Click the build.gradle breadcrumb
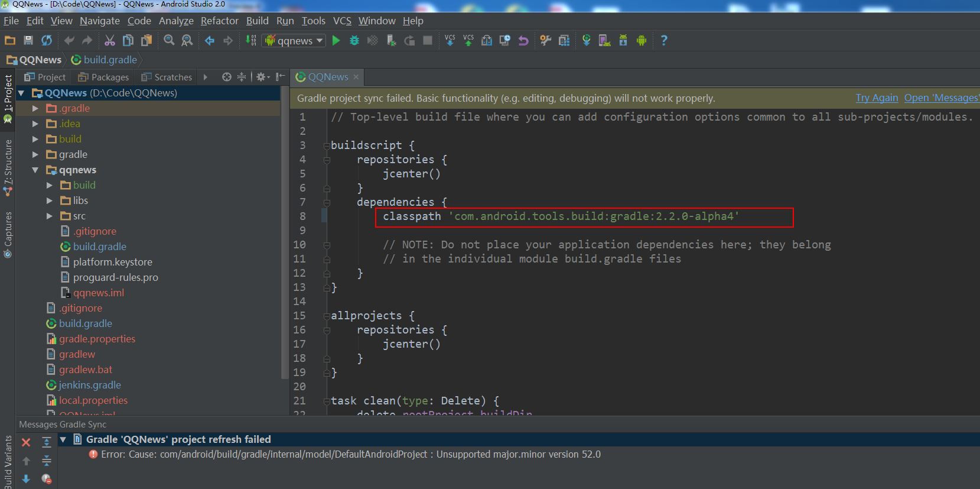Viewport: 980px width, 489px height. [104, 60]
